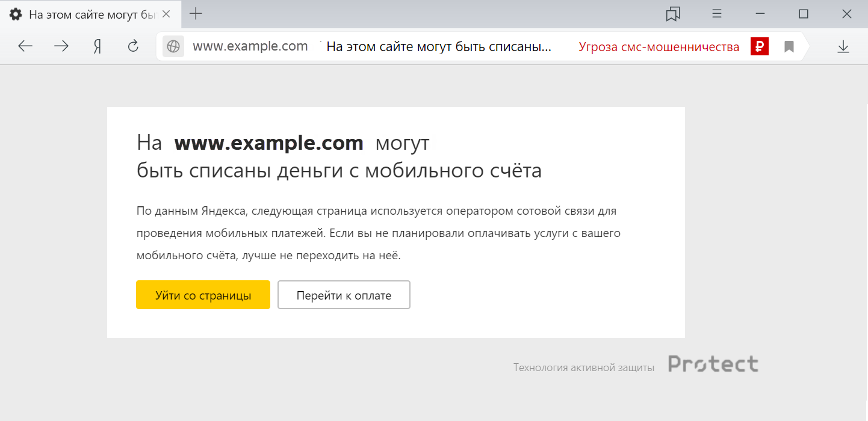
Task: Click the "Угроза смс-мошенничества" warning label
Action: pyautogui.click(x=659, y=47)
